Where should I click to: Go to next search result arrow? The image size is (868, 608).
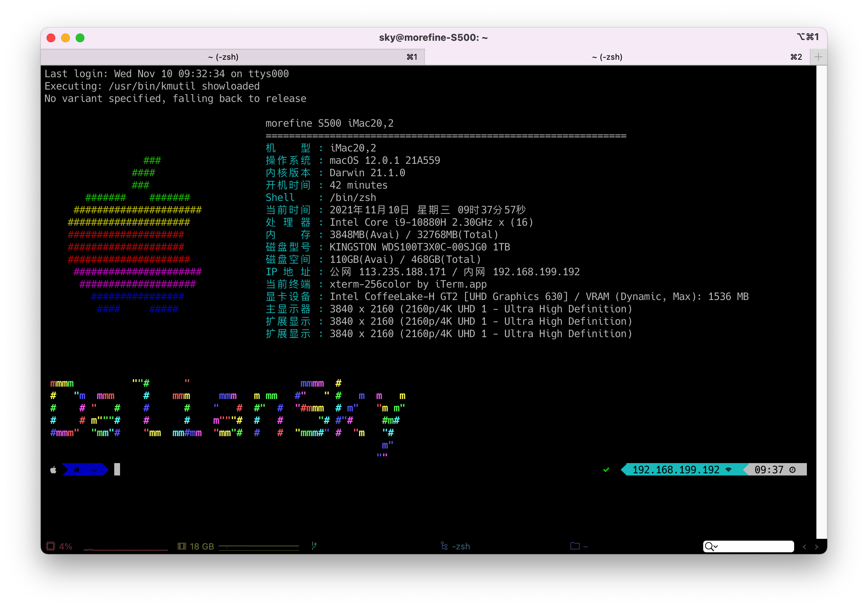click(817, 546)
